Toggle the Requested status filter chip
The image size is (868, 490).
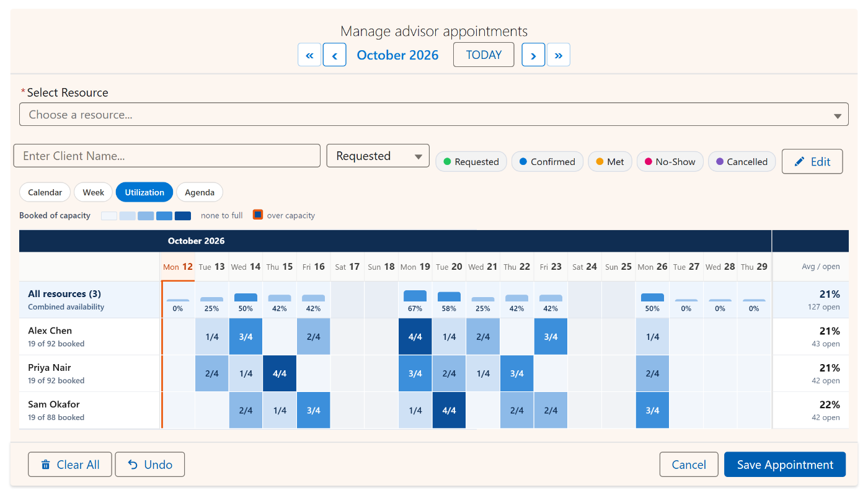[471, 162]
